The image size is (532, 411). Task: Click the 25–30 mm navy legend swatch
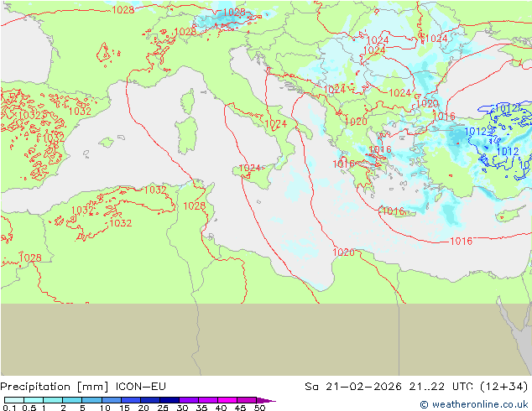coord(169,400)
